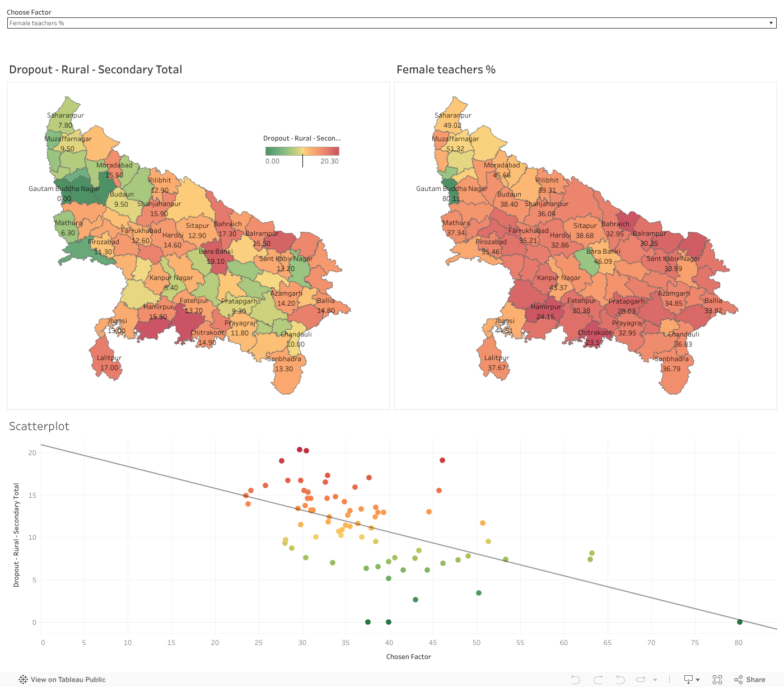Click Chandauli value 10.00 on Dropout map
The image size is (784, 687).
(296, 344)
